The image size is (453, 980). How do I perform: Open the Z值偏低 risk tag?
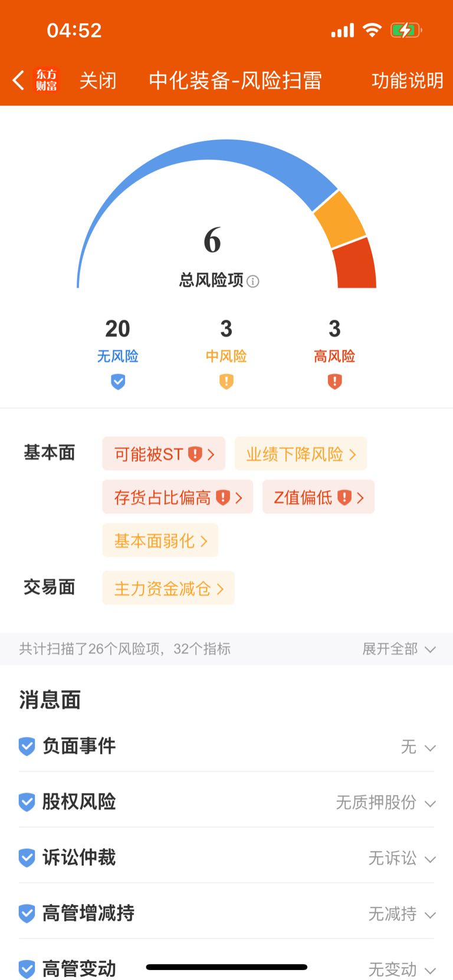[x=319, y=497]
